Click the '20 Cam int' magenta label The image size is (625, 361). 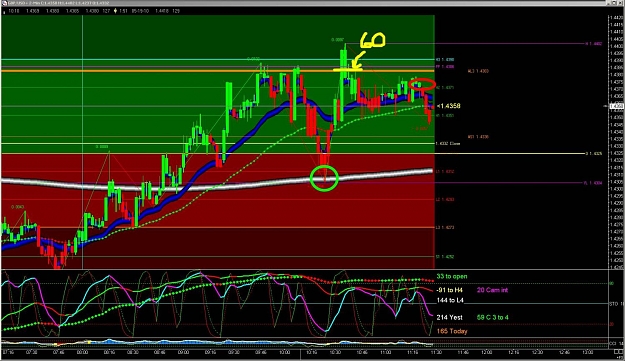coord(492,290)
